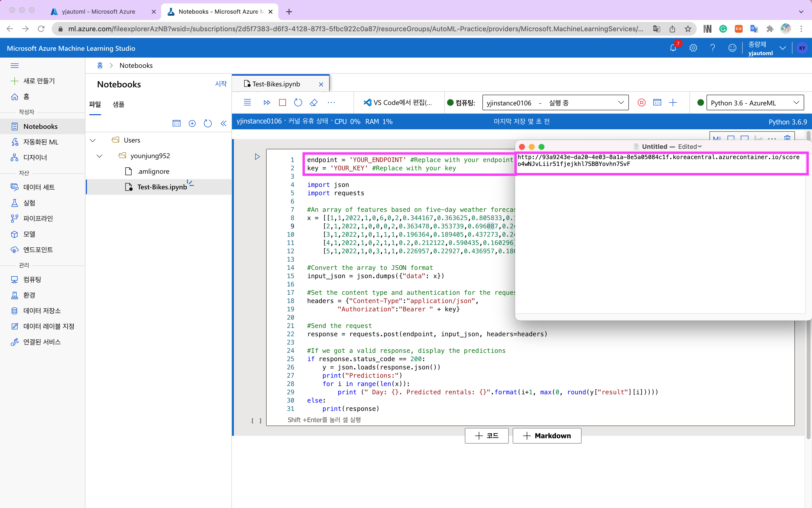Click the browser address bar URL

pyautogui.click(x=356, y=29)
